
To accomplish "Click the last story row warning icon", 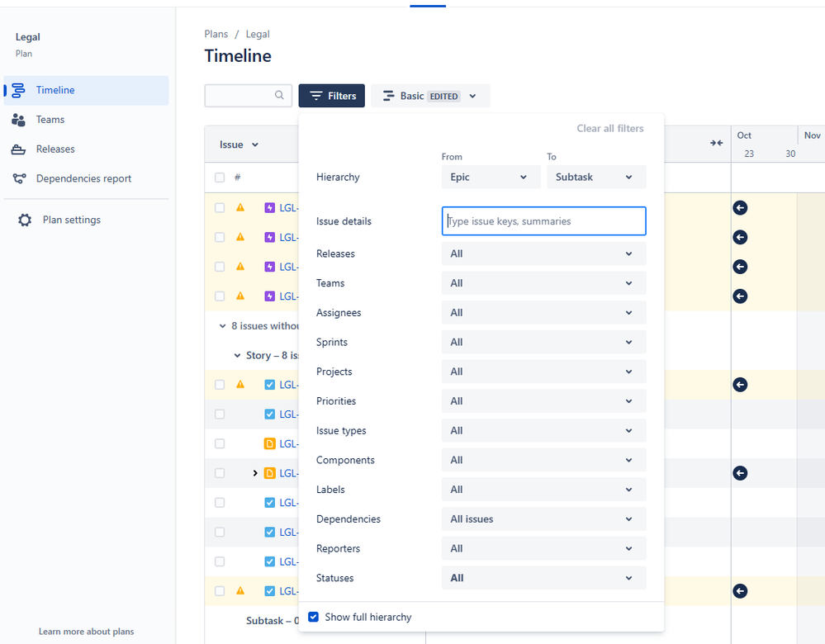I will [240, 590].
